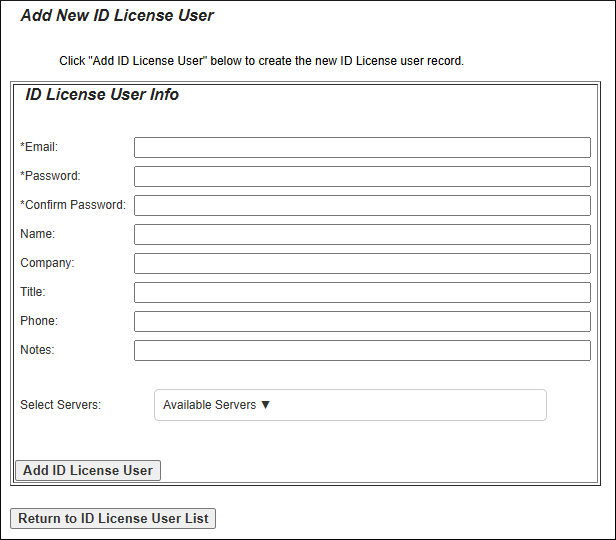Focus the Password text box
This screenshot has height=540, width=616.
(362, 176)
